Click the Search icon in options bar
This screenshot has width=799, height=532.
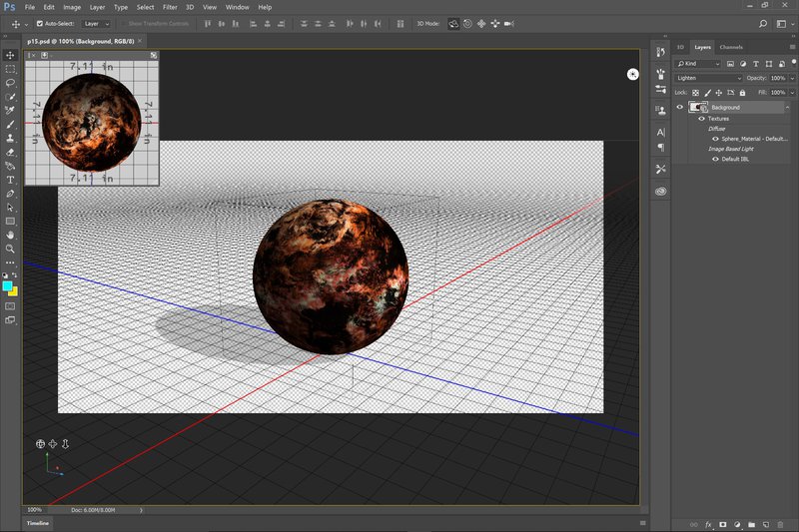click(761, 23)
